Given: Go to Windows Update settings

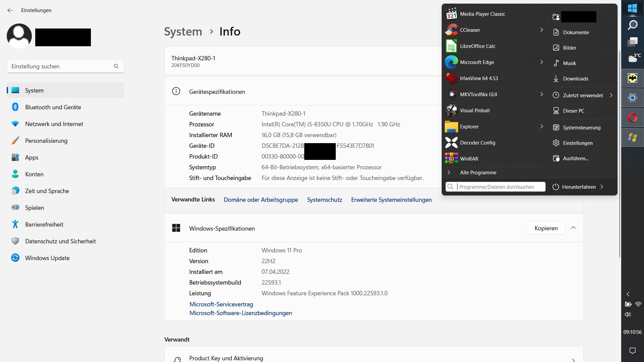Looking at the screenshot, I should pyautogui.click(x=47, y=258).
